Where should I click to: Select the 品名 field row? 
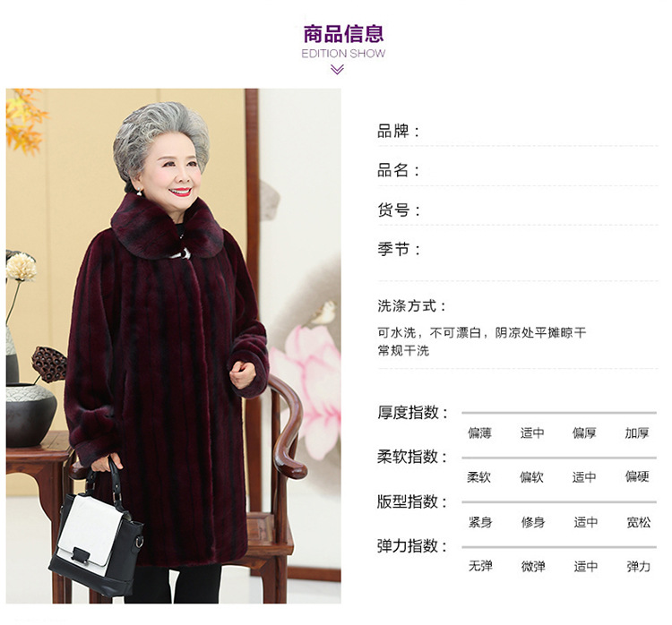point(518,170)
